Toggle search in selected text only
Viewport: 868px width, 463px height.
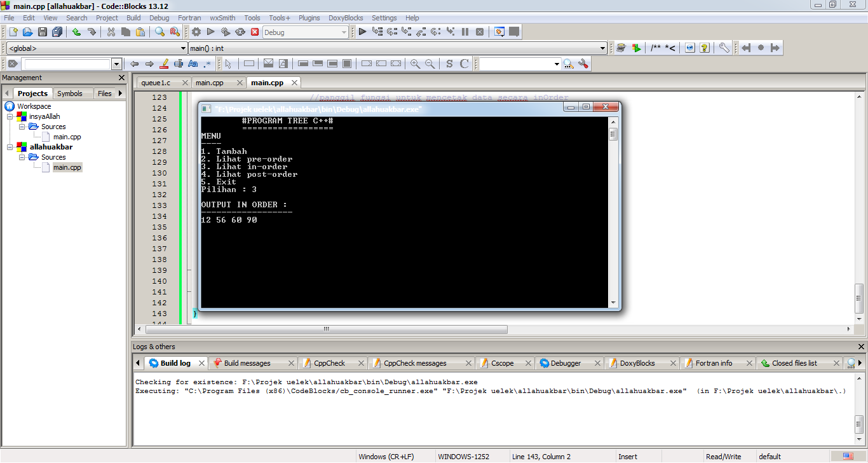tap(179, 64)
